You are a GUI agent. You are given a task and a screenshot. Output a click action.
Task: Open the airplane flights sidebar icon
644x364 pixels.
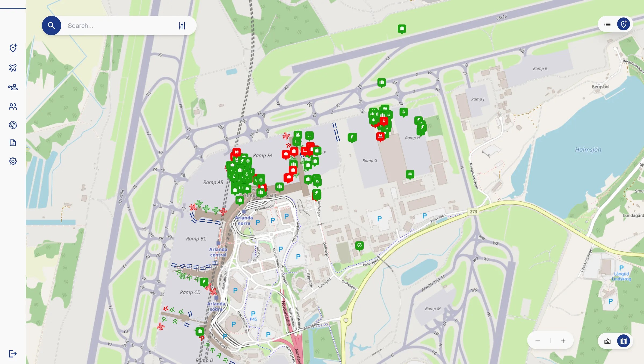13,68
